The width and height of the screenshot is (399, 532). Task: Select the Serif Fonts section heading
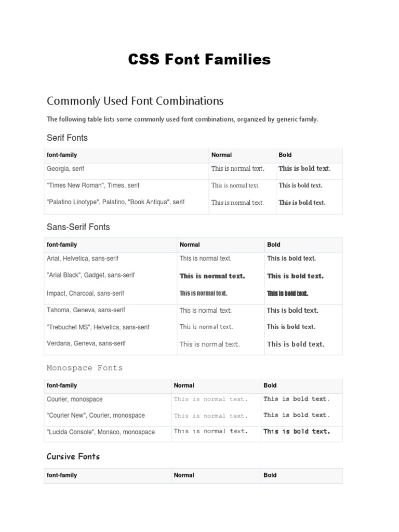pos(67,138)
